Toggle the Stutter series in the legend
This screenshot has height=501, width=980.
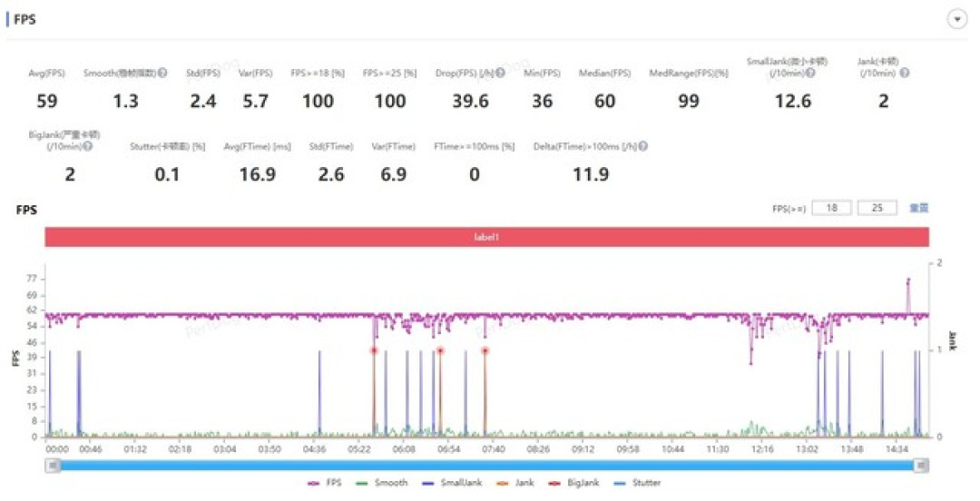point(637,483)
